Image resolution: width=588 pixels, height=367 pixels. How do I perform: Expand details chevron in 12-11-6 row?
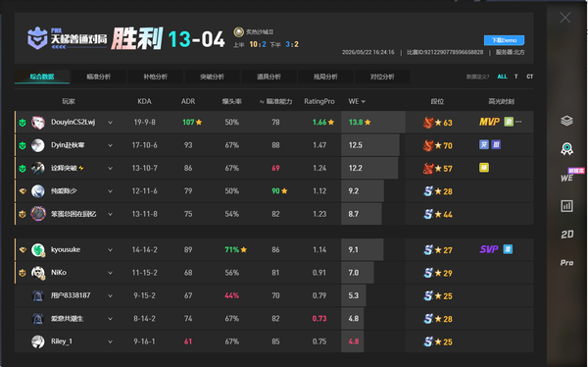[x=110, y=191]
